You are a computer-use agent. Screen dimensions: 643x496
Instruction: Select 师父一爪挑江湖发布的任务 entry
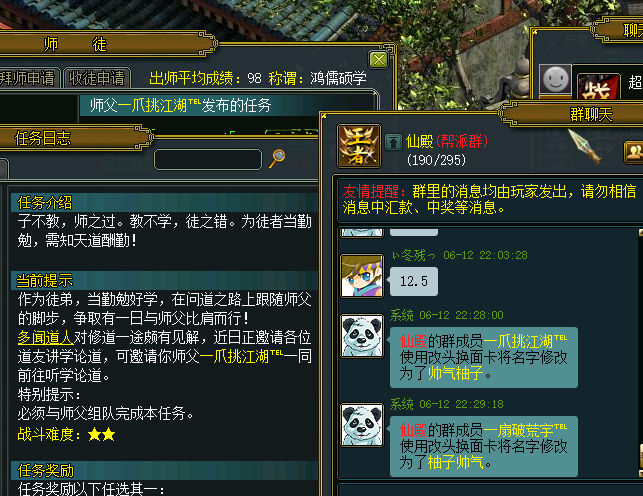228,105
